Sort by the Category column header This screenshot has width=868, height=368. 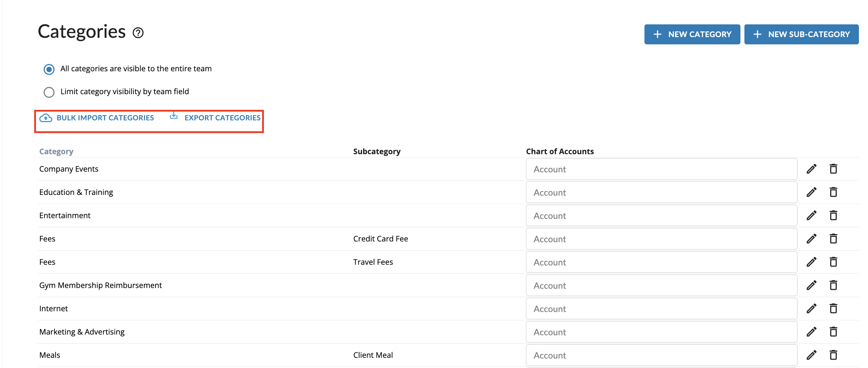click(56, 152)
